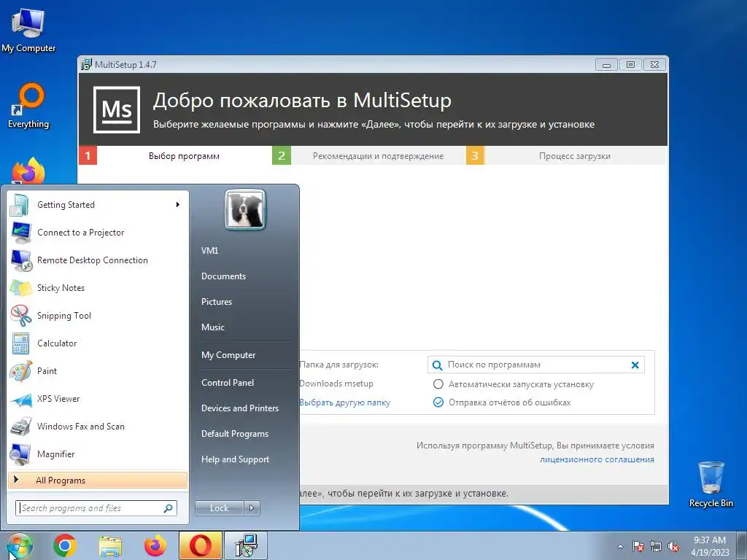
Task: Launch Paint from the Start menu
Action: click(97, 371)
